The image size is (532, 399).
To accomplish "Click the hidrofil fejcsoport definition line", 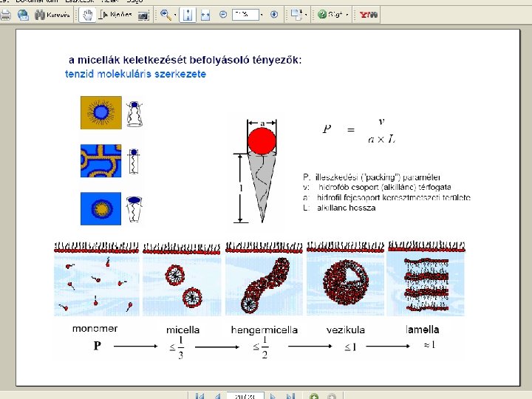I will (x=386, y=197).
